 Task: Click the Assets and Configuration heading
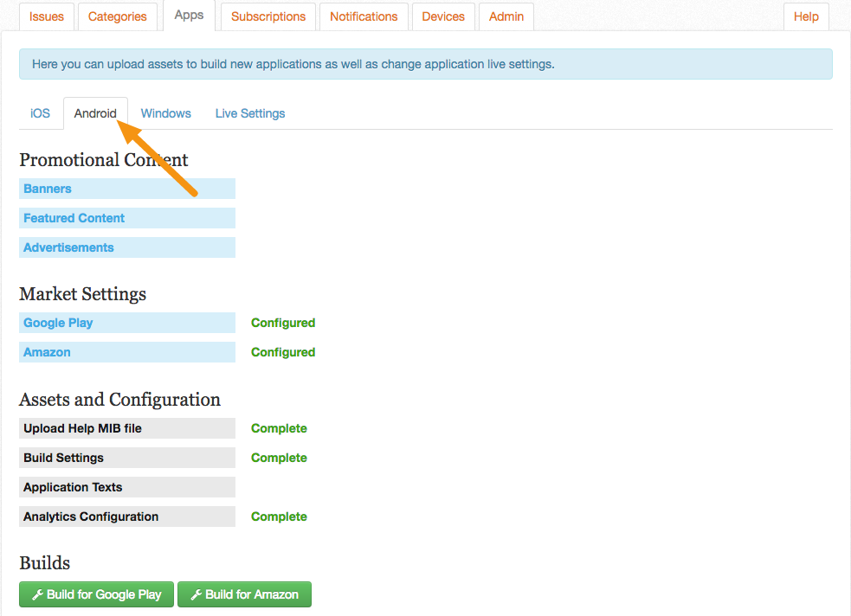[120, 400]
